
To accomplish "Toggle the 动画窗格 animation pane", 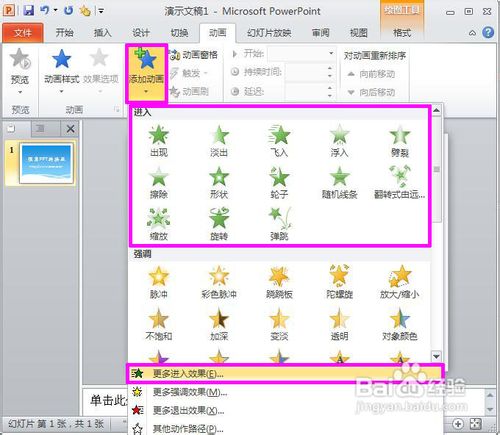I will pos(194,54).
